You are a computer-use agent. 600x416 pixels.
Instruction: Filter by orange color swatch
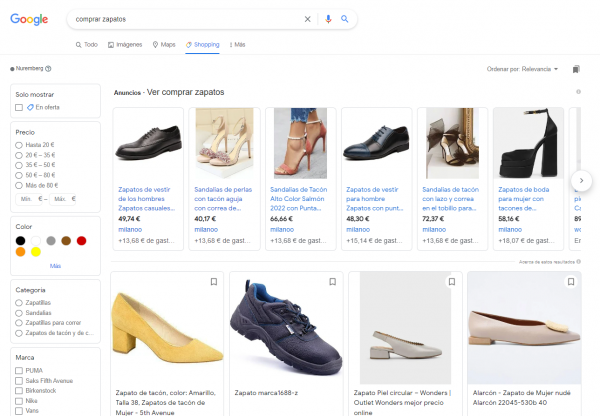[x=21, y=252]
